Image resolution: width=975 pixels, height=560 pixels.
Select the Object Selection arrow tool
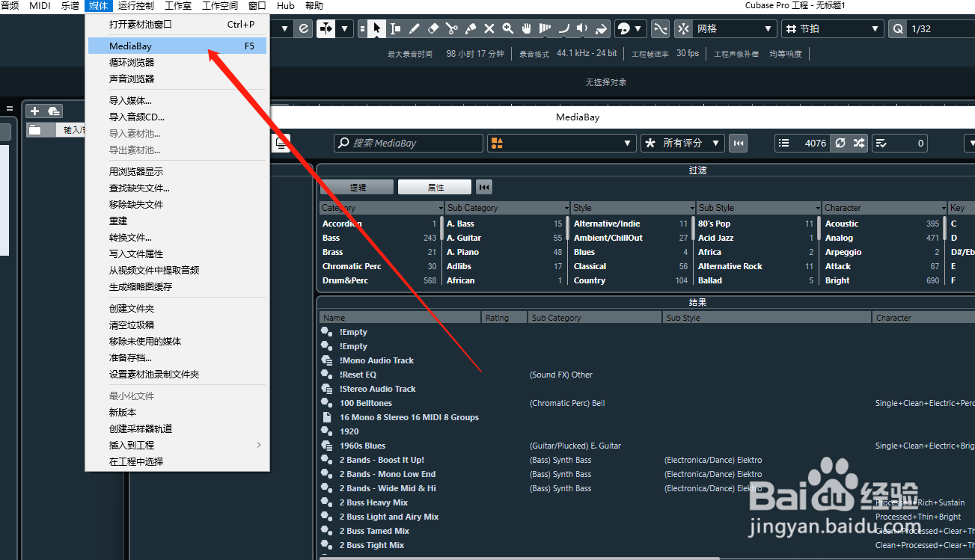click(377, 29)
